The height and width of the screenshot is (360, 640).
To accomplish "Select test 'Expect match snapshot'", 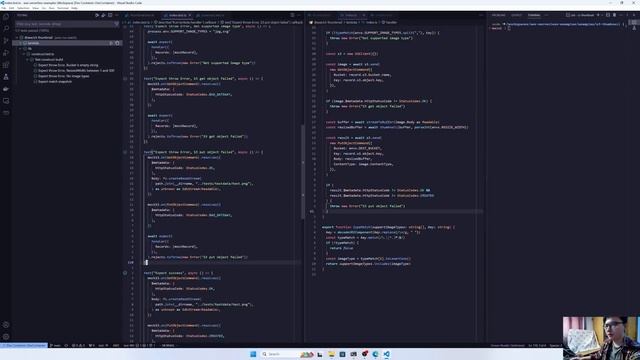I will 55,82.
